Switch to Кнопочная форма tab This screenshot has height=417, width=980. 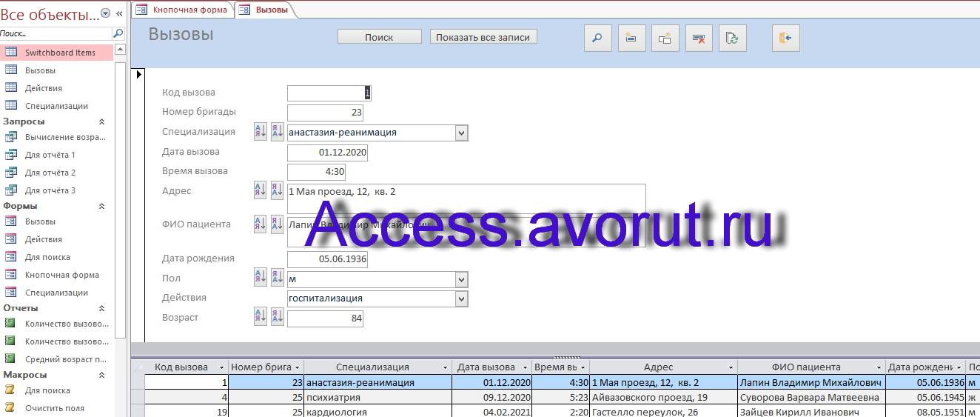182,10
